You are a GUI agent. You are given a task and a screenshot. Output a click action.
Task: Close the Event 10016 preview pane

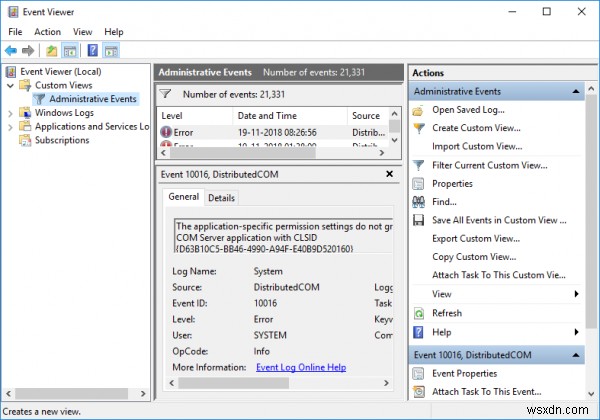389,174
